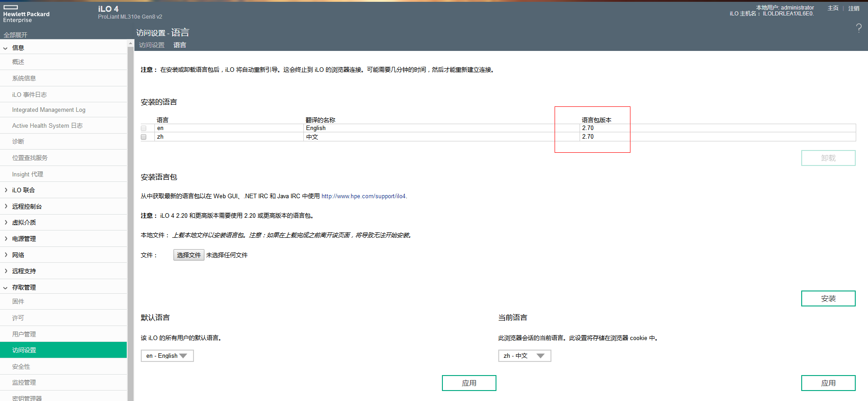Expand the 网络 section
This screenshot has height=401, width=868.
[5, 255]
